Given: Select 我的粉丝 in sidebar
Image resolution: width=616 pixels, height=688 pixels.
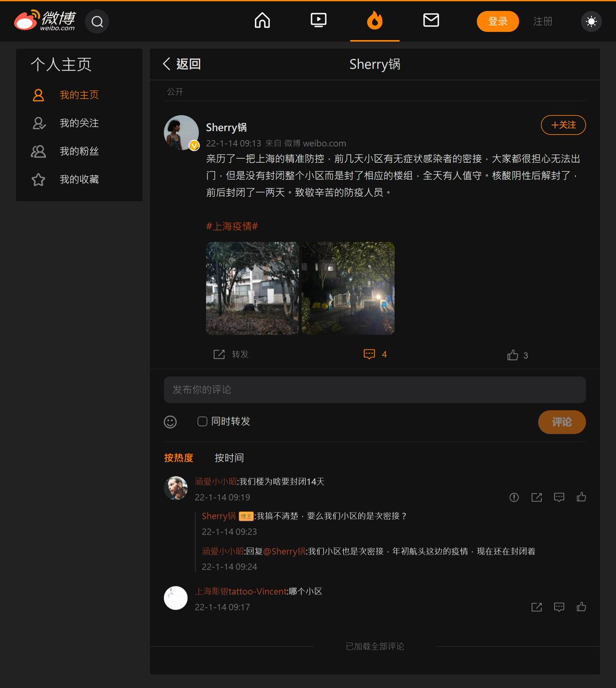Looking at the screenshot, I should (x=79, y=151).
